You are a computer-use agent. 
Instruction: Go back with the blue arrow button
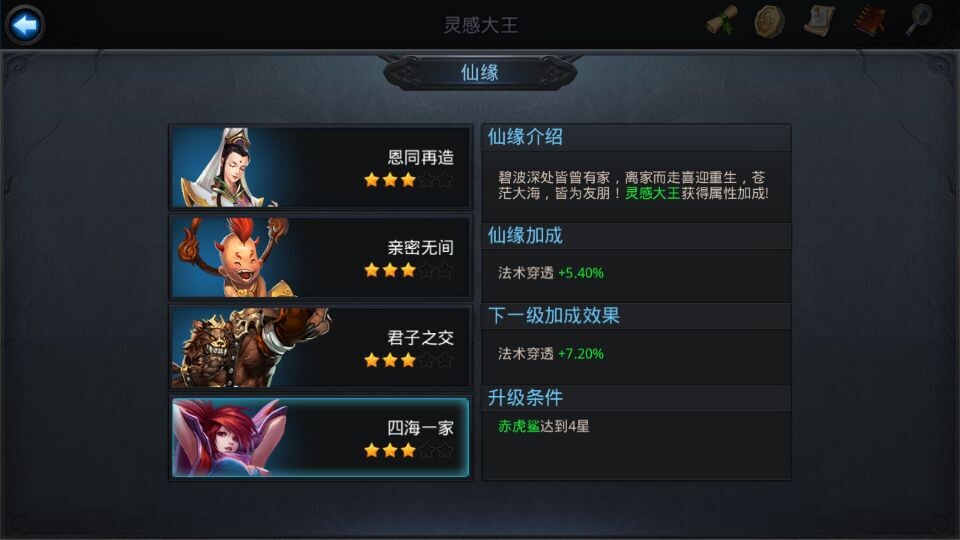click(x=25, y=25)
